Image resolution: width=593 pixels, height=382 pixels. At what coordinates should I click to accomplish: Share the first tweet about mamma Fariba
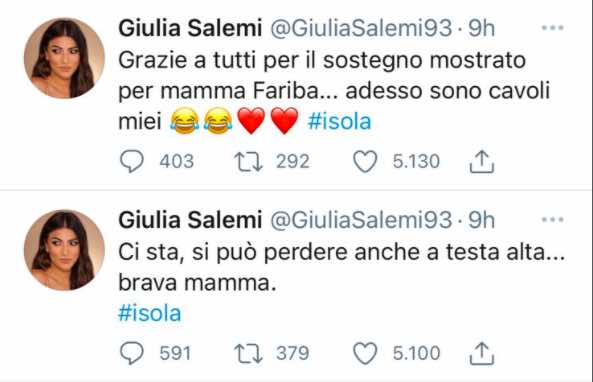[481, 161]
